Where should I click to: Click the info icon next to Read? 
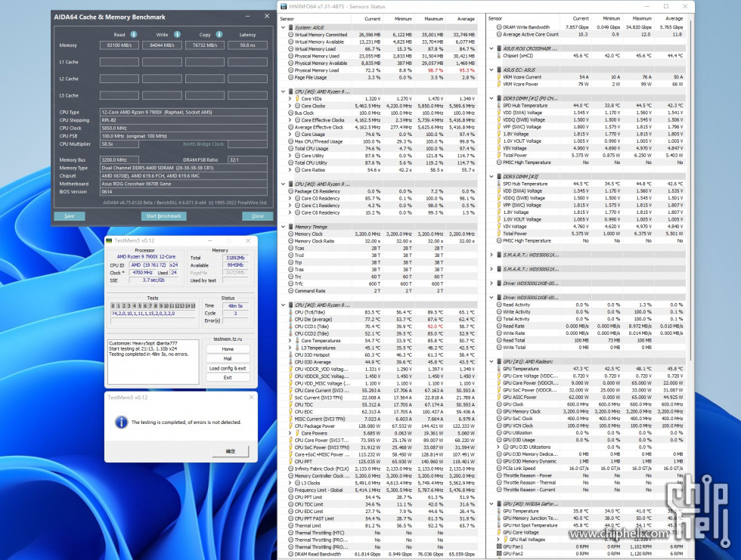tap(134, 35)
